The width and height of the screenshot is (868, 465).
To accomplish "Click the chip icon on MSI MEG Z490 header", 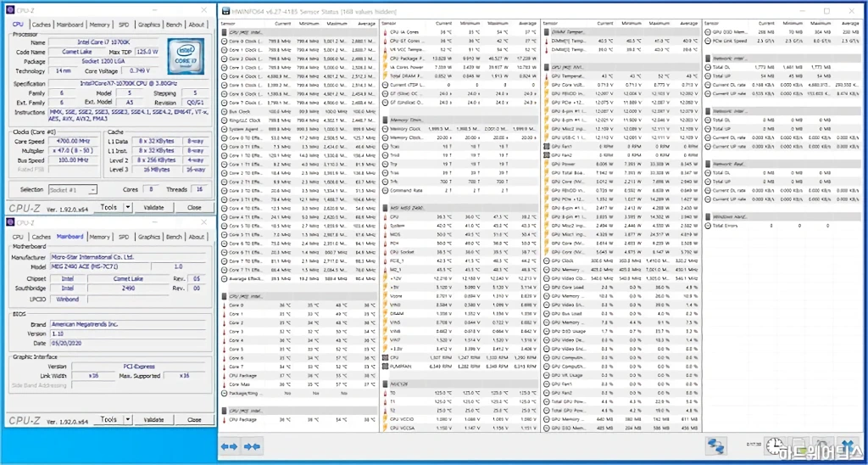I will coord(386,208).
